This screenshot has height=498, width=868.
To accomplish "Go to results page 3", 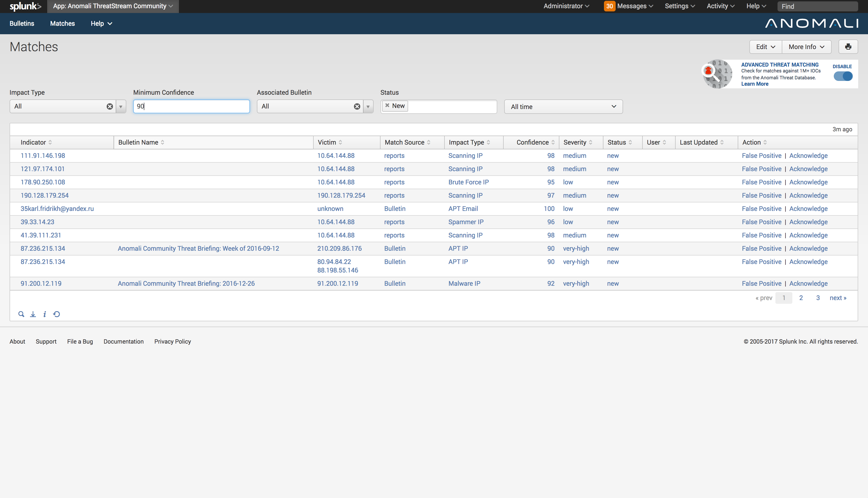I will click(x=818, y=298).
